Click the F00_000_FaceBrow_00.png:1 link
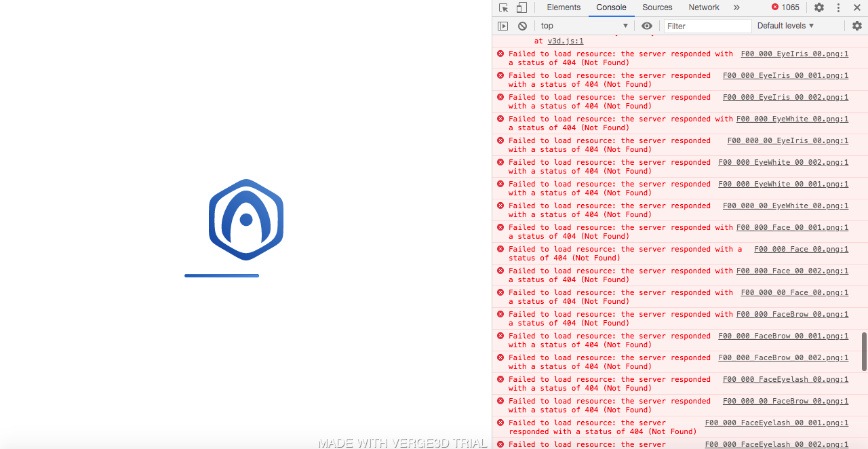Viewport: 868px width, 449px height. [792, 314]
